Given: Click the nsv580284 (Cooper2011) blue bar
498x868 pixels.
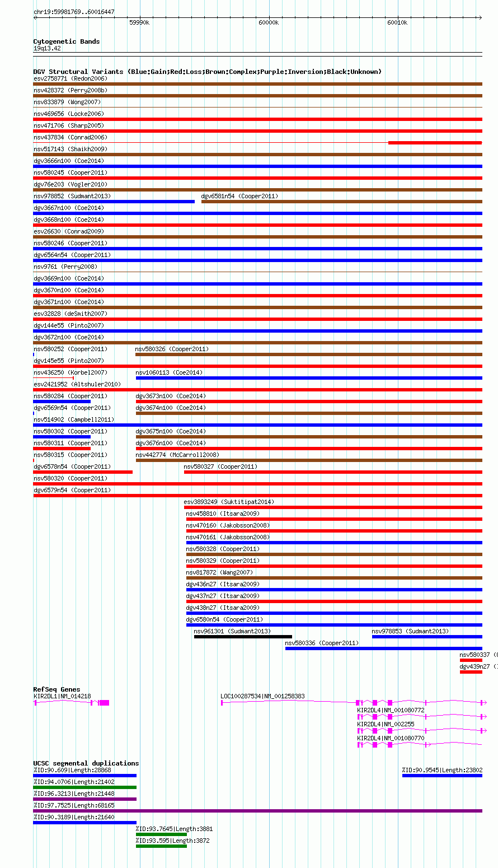Looking at the screenshot, I should pos(62,402).
